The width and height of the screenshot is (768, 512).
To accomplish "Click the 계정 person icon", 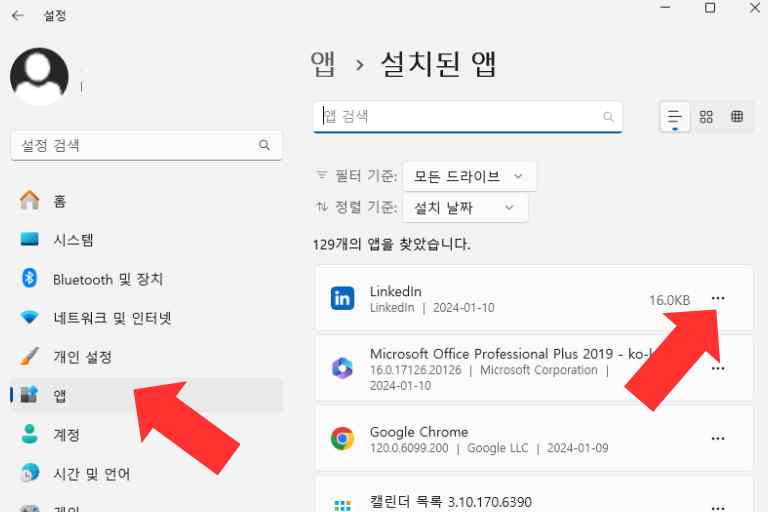I will coord(30,434).
